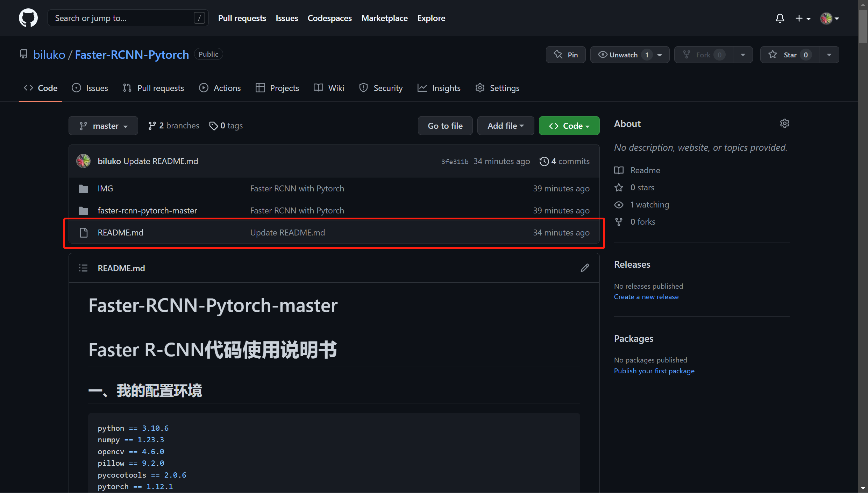Pin this repository
This screenshot has height=493, width=868.
[565, 55]
